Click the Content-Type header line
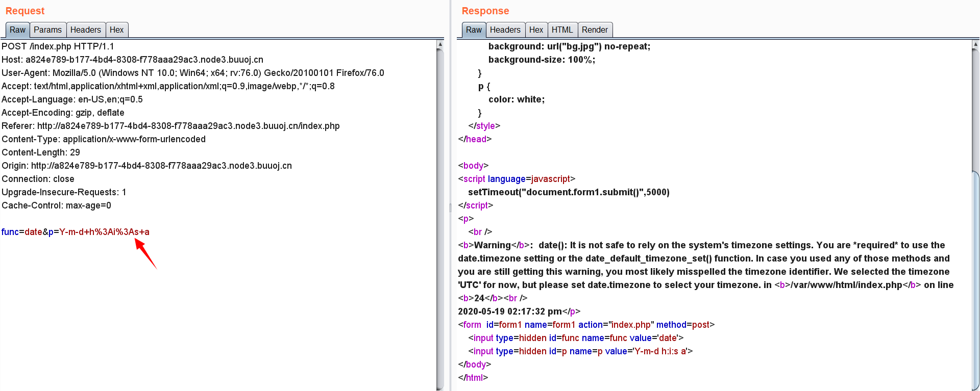Image resolution: width=980 pixels, height=391 pixels. pyautogui.click(x=104, y=139)
